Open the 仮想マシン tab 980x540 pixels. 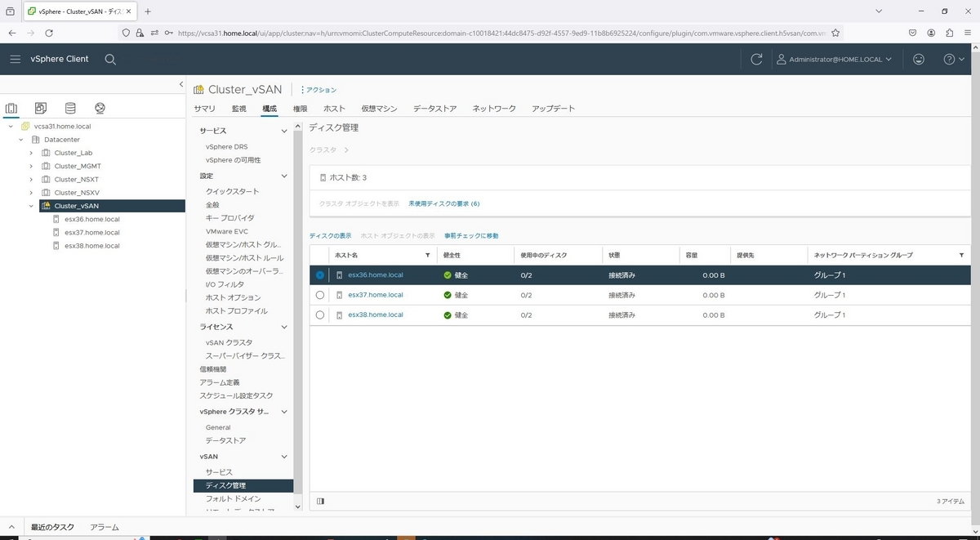pos(379,109)
